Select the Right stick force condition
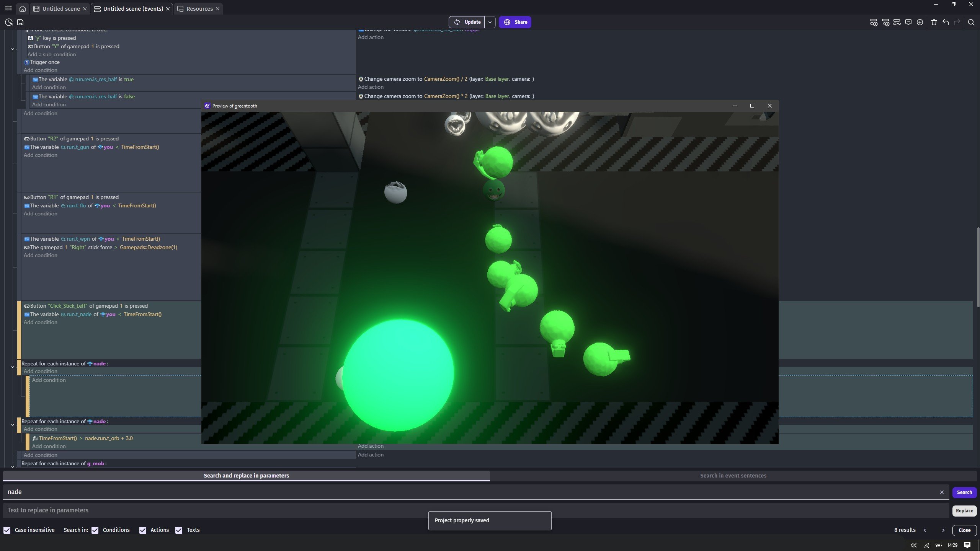The width and height of the screenshot is (980, 551). coord(100,247)
